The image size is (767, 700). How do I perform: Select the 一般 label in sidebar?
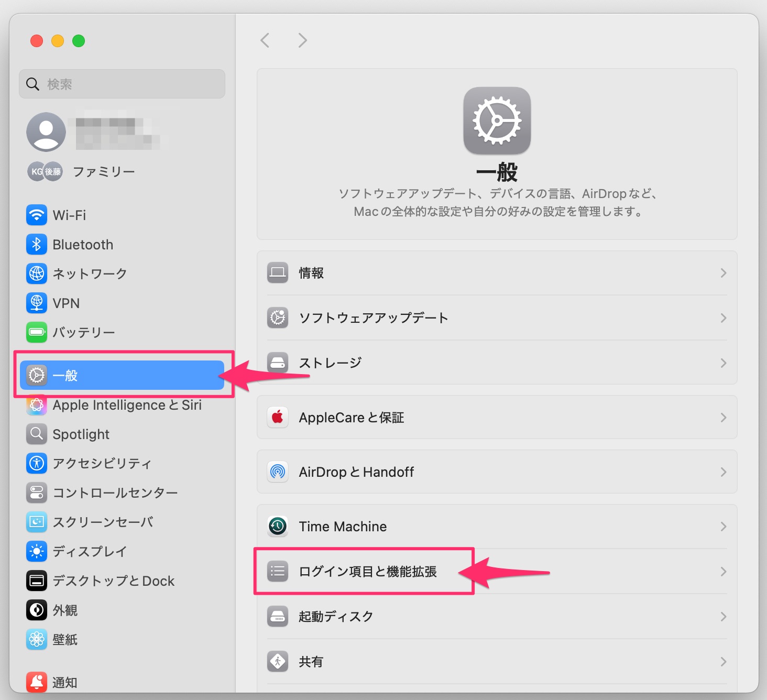coord(65,376)
